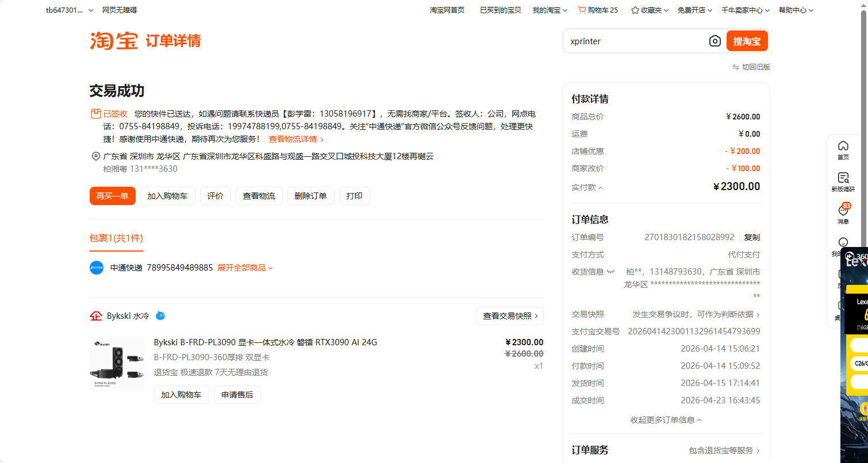868x463 pixels.
Task: Toggle the eye icon to reveal 收货信息
Action: 610,272
